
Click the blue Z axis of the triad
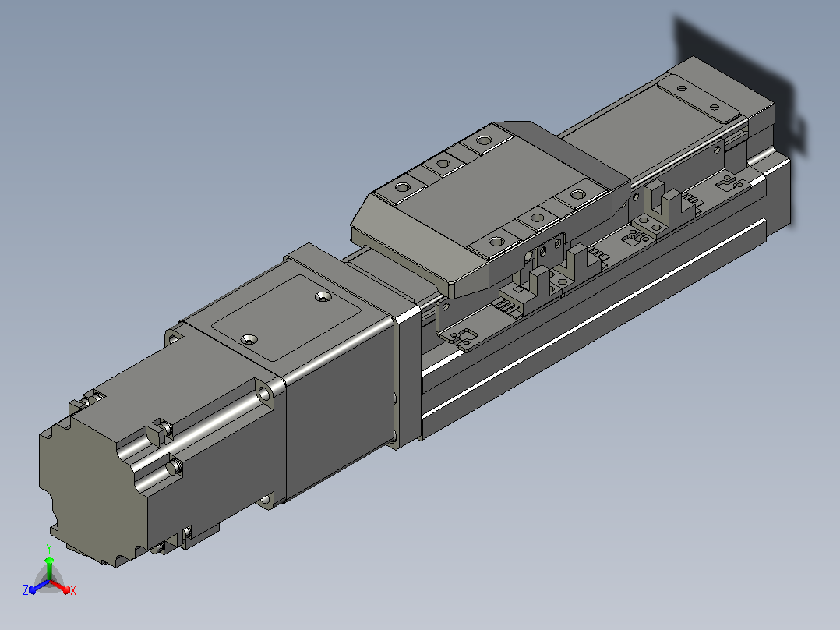pos(37,586)
